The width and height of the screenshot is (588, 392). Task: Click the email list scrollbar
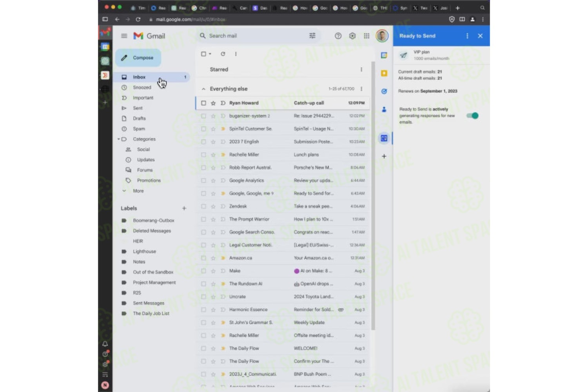pos(373,196)
